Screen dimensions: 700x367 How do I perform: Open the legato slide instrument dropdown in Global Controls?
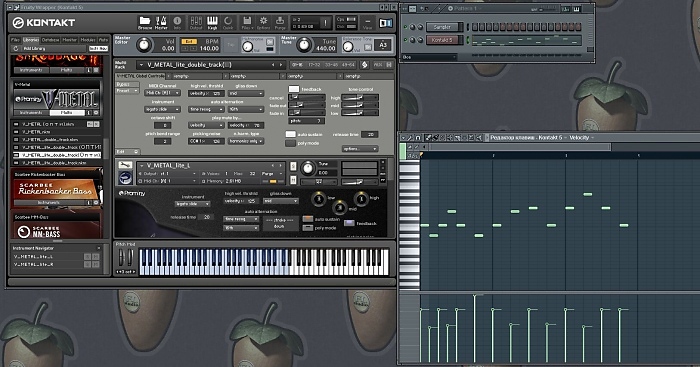(x=162, y=109)
